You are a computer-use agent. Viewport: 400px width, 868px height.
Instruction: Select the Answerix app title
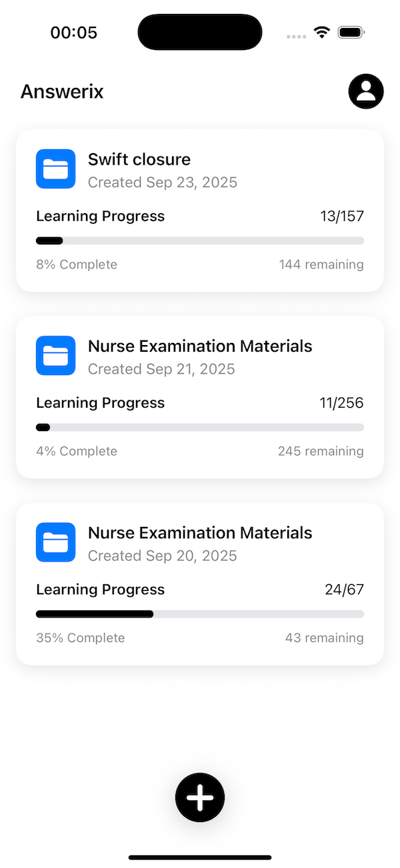pos(61,91)
